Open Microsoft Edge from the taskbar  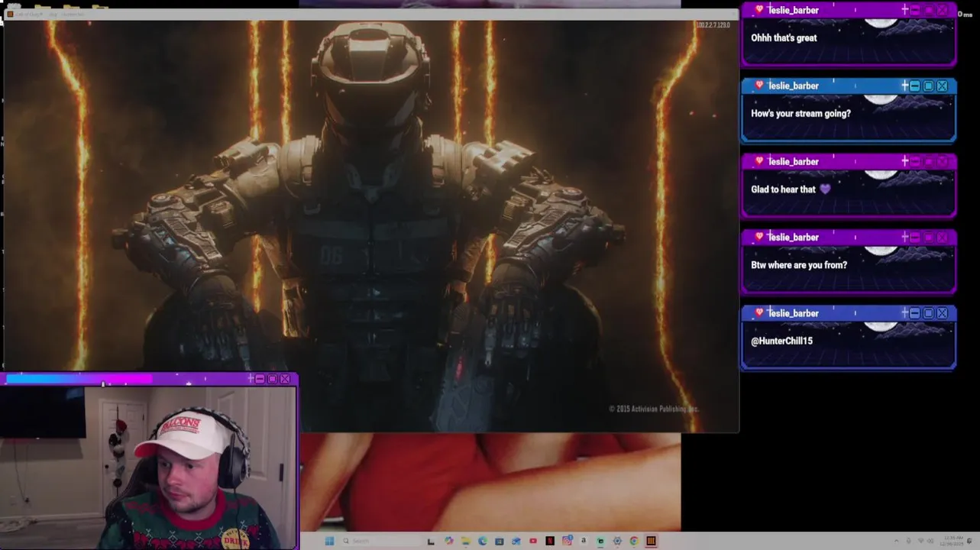482,541
